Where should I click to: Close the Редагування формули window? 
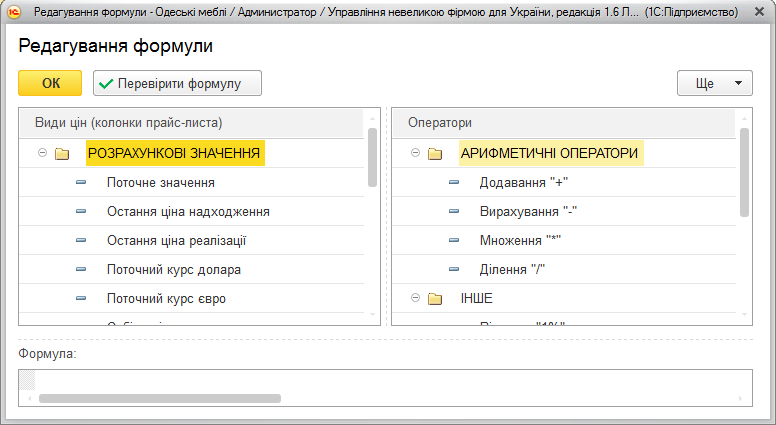[759, 11]
